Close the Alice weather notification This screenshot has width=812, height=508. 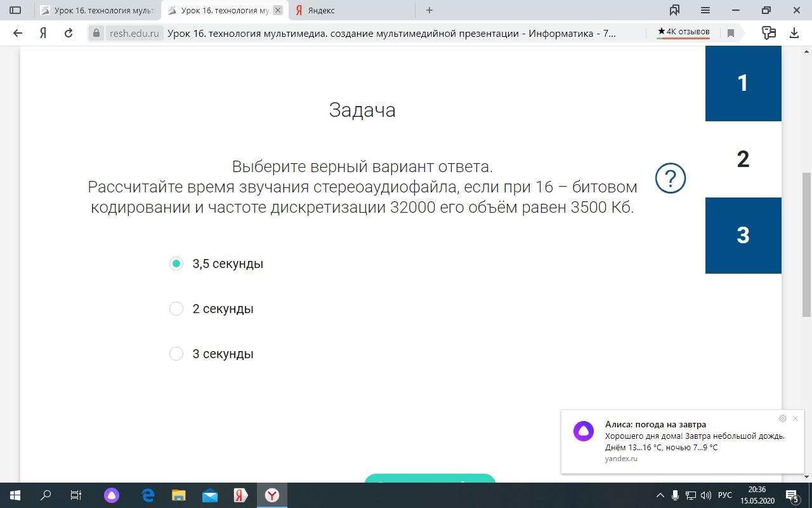tap(796, 418)
